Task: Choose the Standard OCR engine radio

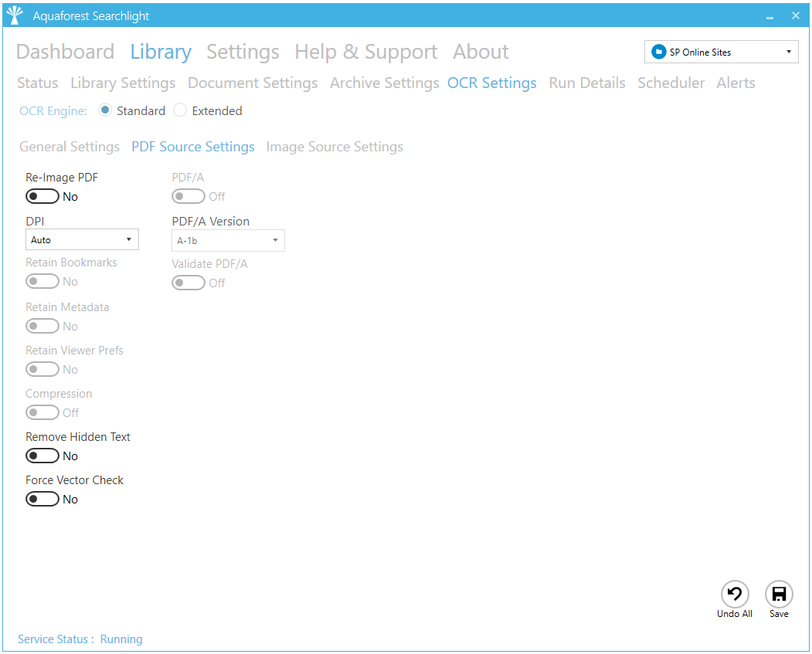Action: 106,110
